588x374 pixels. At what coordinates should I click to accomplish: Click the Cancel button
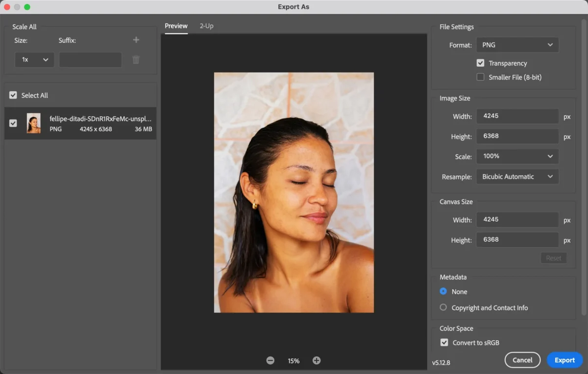coord(522,360)
